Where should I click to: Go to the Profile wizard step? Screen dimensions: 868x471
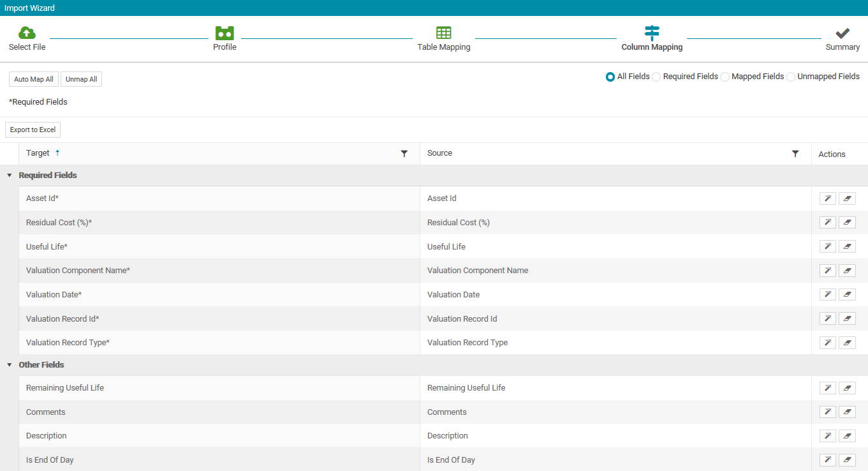(x=224, y=38)
